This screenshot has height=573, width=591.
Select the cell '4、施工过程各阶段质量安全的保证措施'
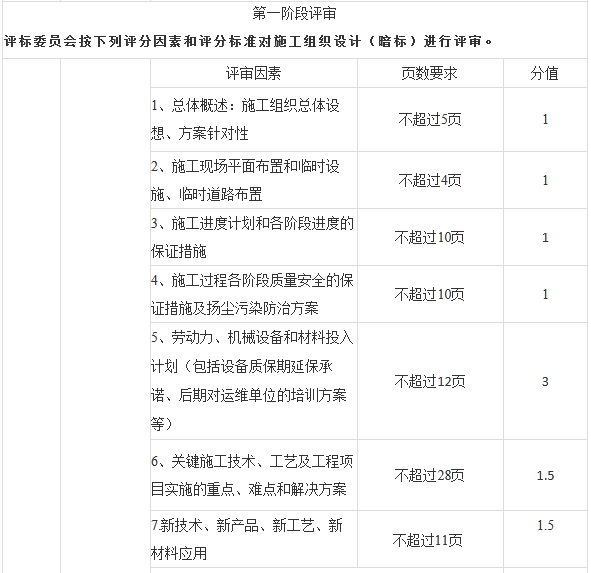coord(253,294)
